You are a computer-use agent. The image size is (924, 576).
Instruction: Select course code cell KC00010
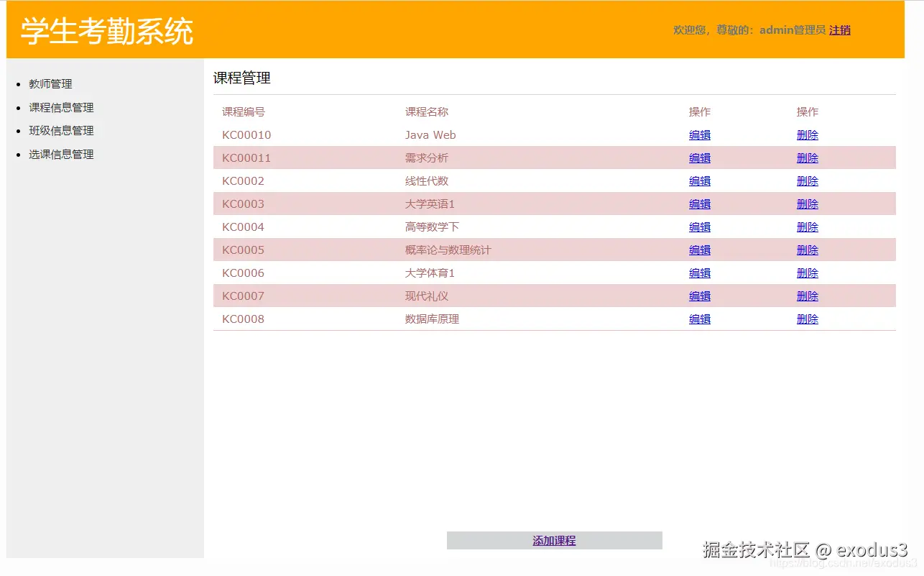point(246,135)
